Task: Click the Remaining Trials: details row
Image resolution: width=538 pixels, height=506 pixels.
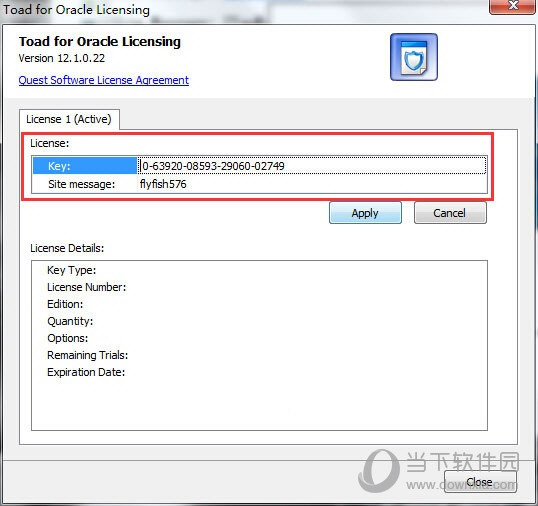Action: point(87,355)
